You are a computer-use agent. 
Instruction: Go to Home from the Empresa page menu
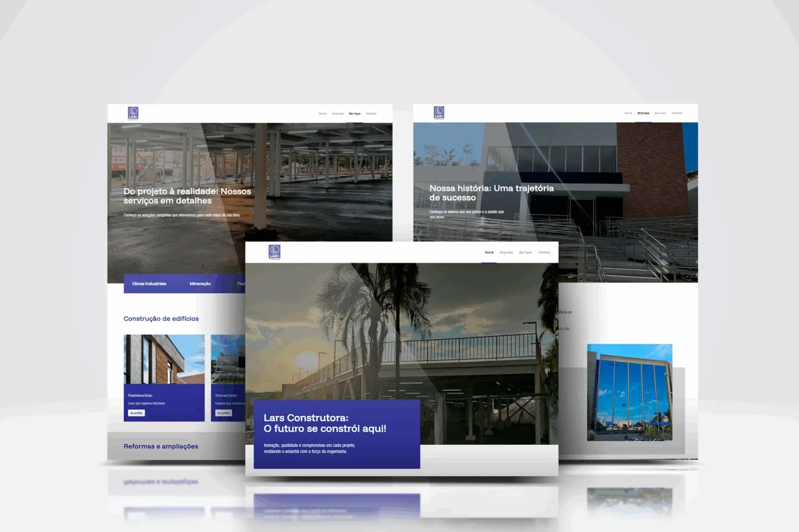pos(628,113)
